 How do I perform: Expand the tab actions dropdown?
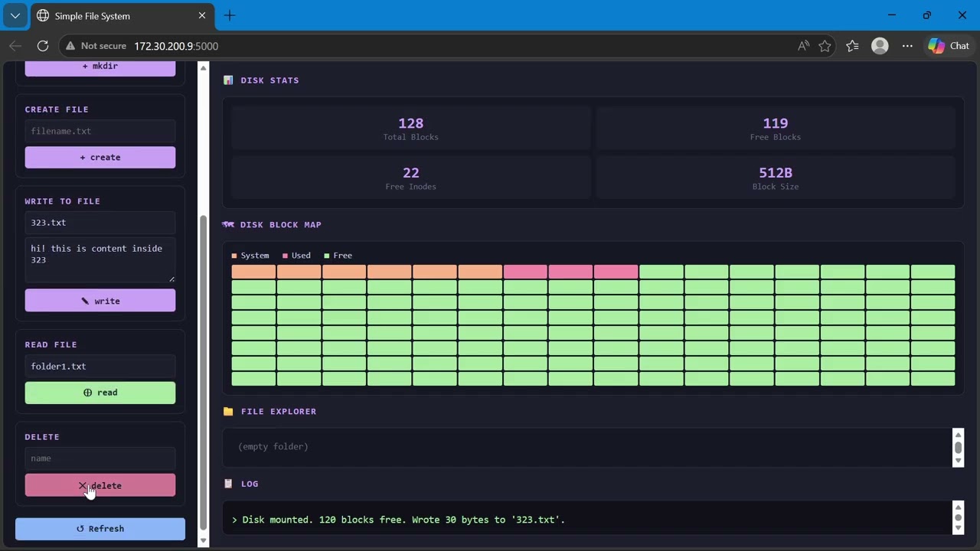coord(15,15)
